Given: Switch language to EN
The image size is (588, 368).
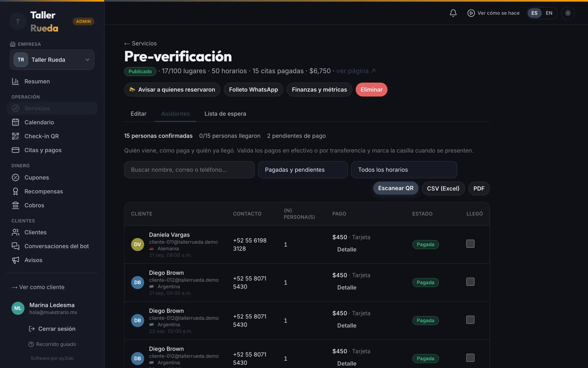Looking at the screenshot, I should [x=549, y=13].
